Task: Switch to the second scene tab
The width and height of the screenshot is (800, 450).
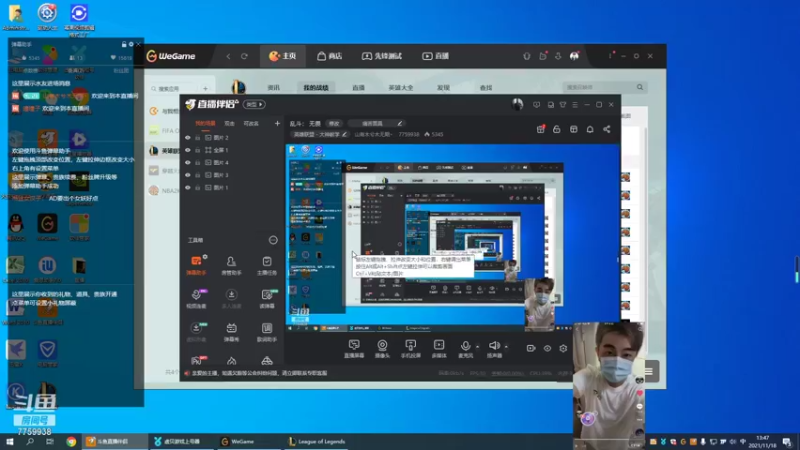Action: [x=230, y=123]
